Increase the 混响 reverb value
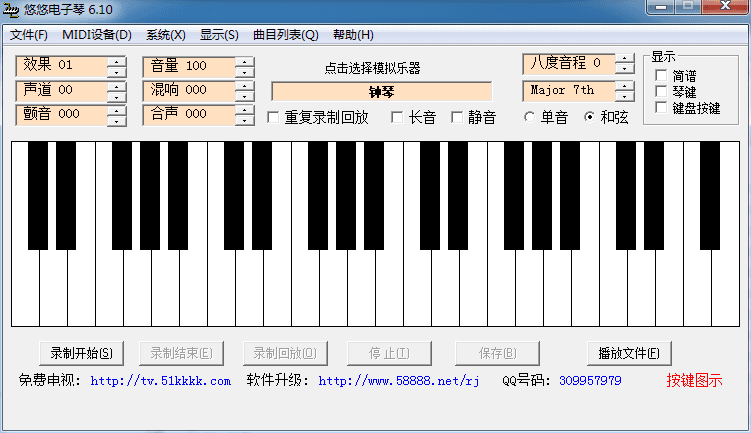This screenshot has width=751, height=433. pyautogui.click(x=245, y=86)
